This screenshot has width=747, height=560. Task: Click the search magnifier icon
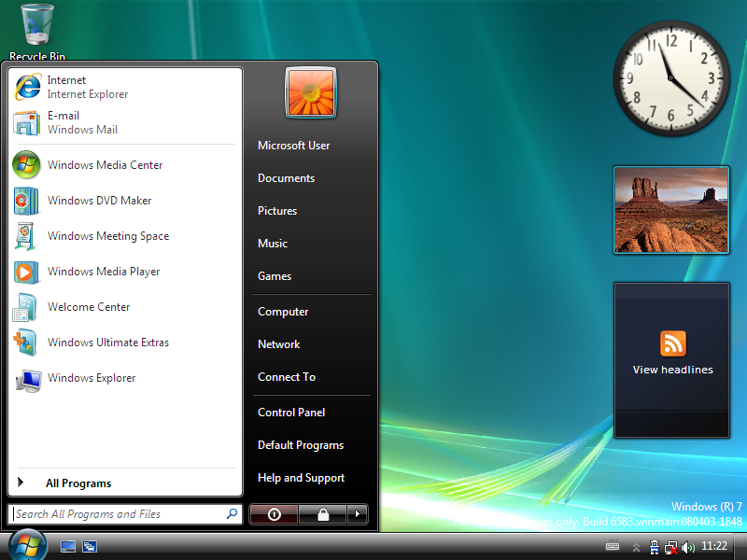[x=232, y=514]
